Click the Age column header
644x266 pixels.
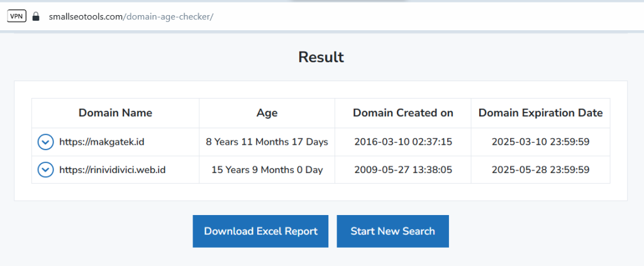tap(267, 113)
